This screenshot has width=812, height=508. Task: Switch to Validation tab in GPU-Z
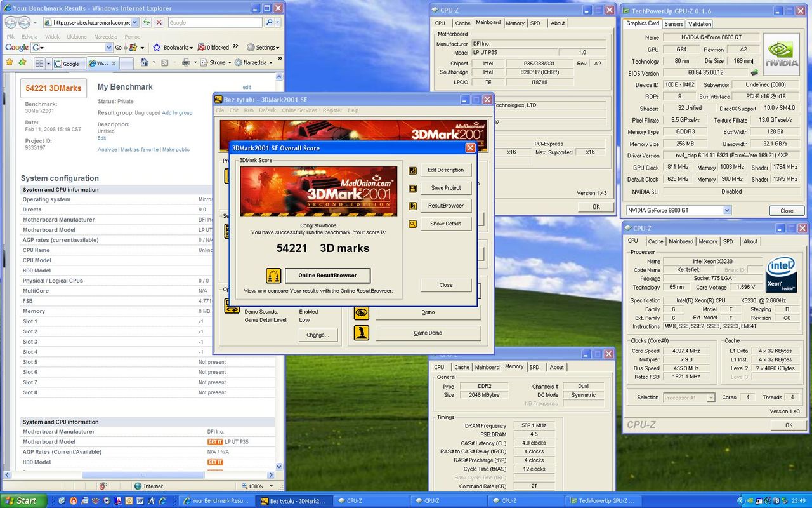700,24
